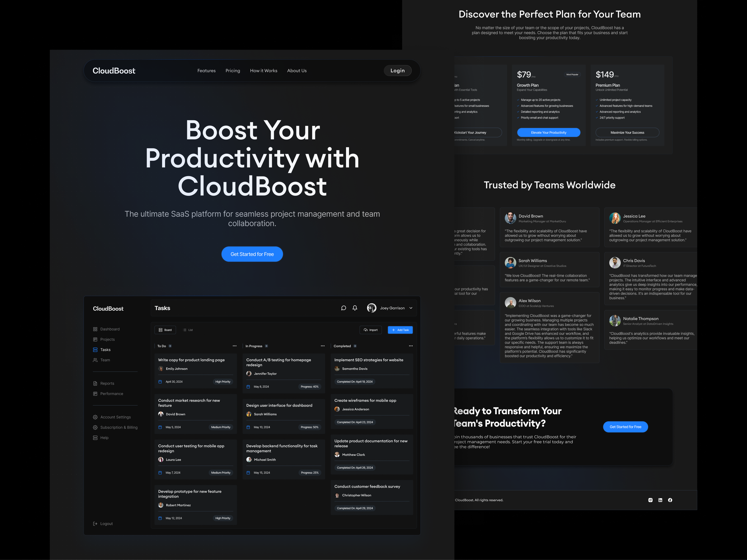Click the Kickstart Your Journey button
The width and height of the screenshot is (747, 560).
point(478,133)
